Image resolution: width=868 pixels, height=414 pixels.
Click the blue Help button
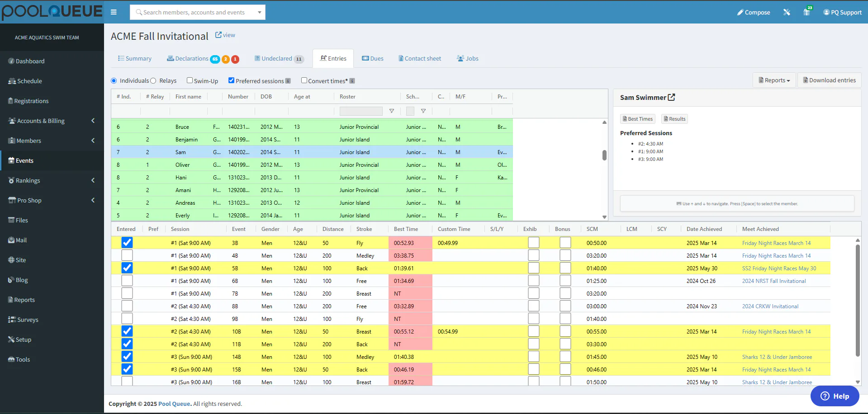pyautogui.click(x=835, y=396)
